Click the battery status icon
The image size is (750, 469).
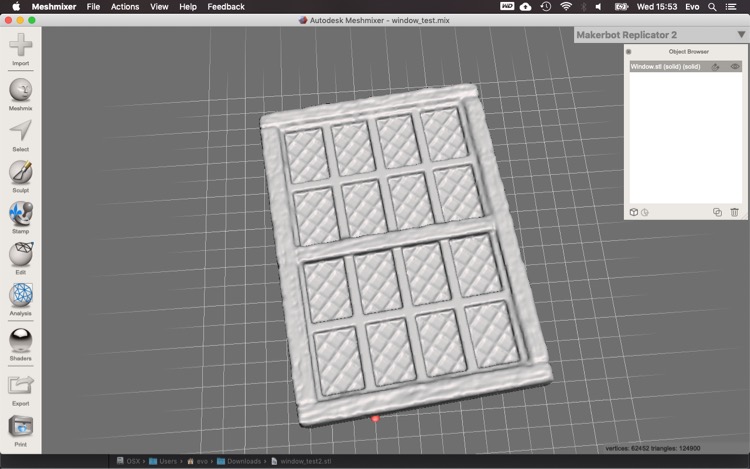621,7
